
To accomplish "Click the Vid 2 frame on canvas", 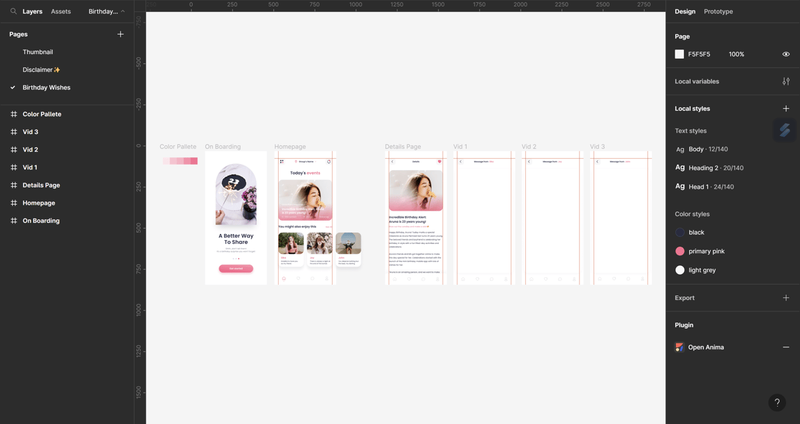I will click(x=553, y=218).
